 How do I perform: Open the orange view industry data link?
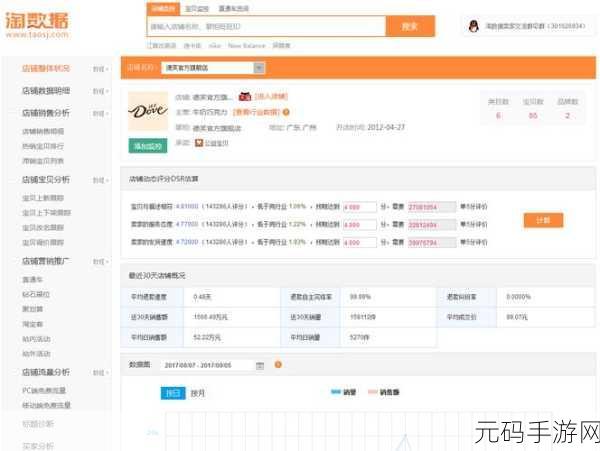[x=257, y=112]
